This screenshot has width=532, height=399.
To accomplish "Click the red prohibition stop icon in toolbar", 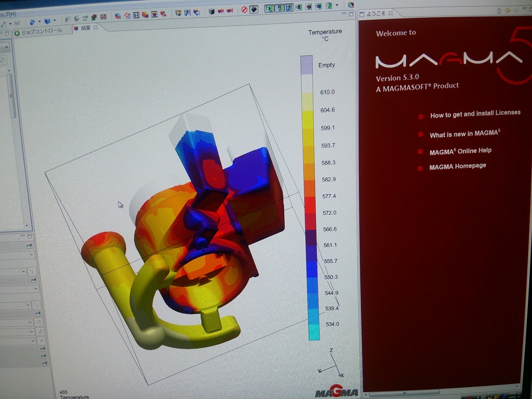I will [x=244, y=10].
